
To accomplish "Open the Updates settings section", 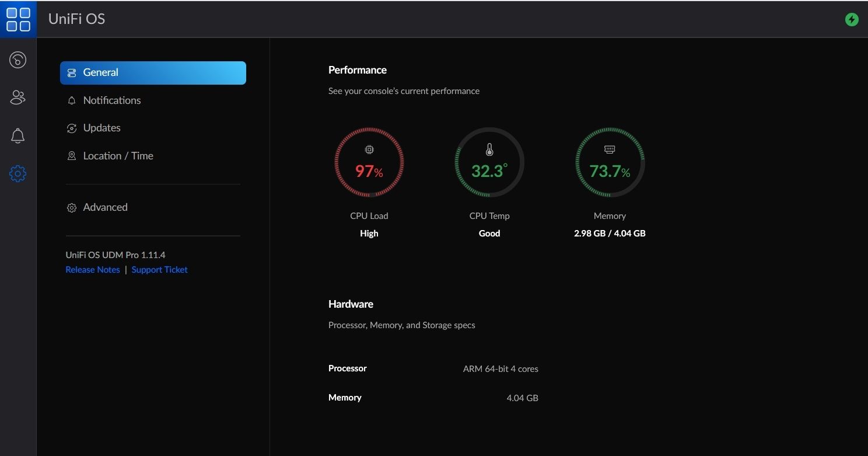I will (x=102, y=128).
